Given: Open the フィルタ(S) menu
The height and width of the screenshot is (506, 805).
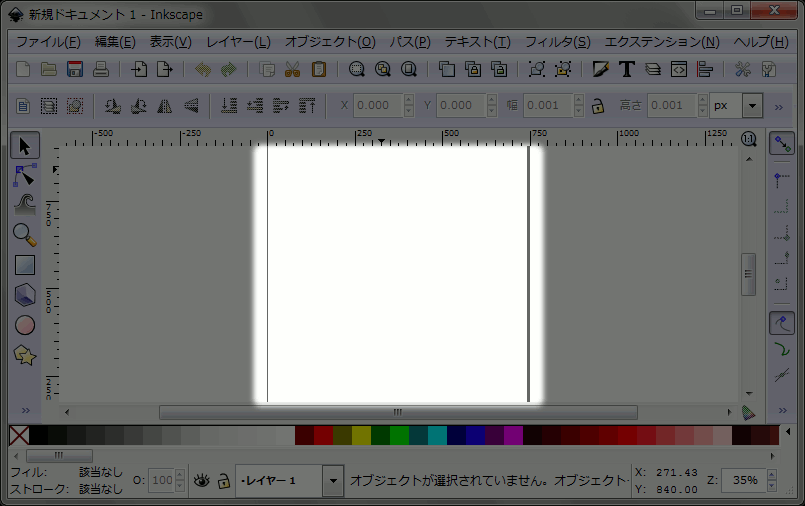Looking at the screenshot, I should (557, 42).
